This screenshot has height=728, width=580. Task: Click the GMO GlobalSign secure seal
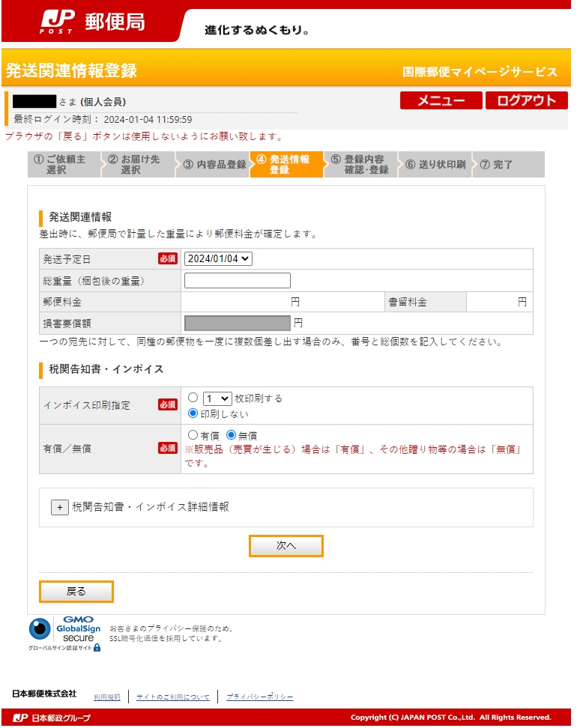(x=64, y=633)
